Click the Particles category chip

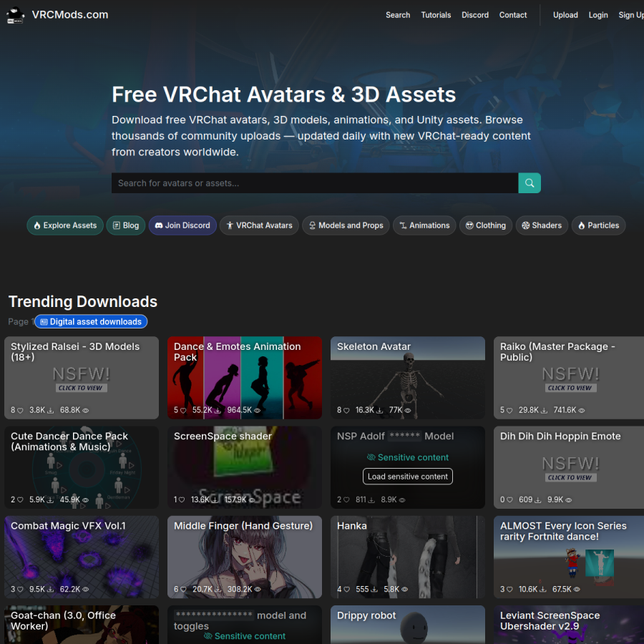(x=598, y=225)
